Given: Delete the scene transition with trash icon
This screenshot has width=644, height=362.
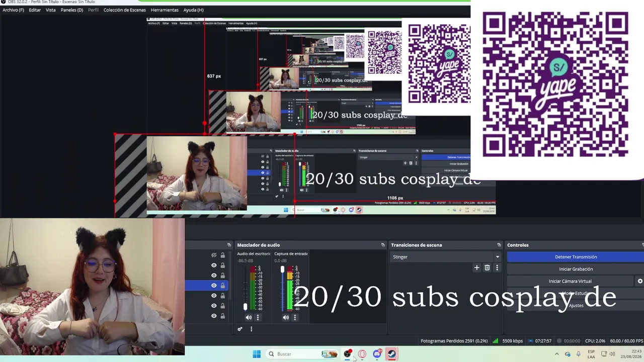Looking at the screenshot, I should (x=487, y=268).
